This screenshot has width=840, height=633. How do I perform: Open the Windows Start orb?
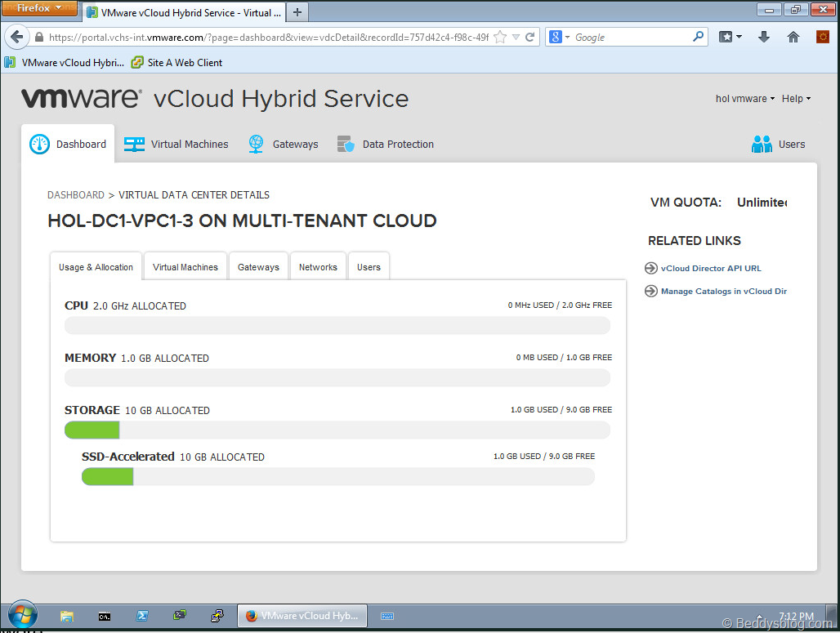[23, 615]
